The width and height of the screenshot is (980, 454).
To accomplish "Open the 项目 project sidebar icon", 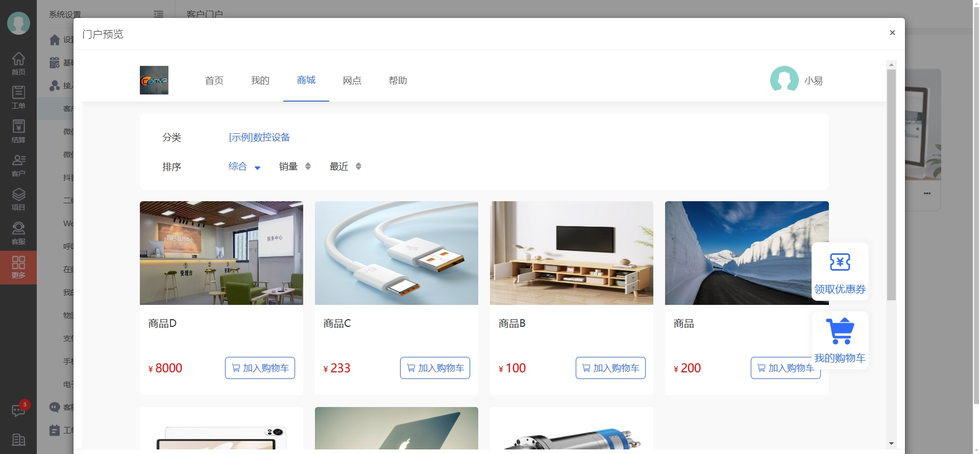I will point(18,199).
